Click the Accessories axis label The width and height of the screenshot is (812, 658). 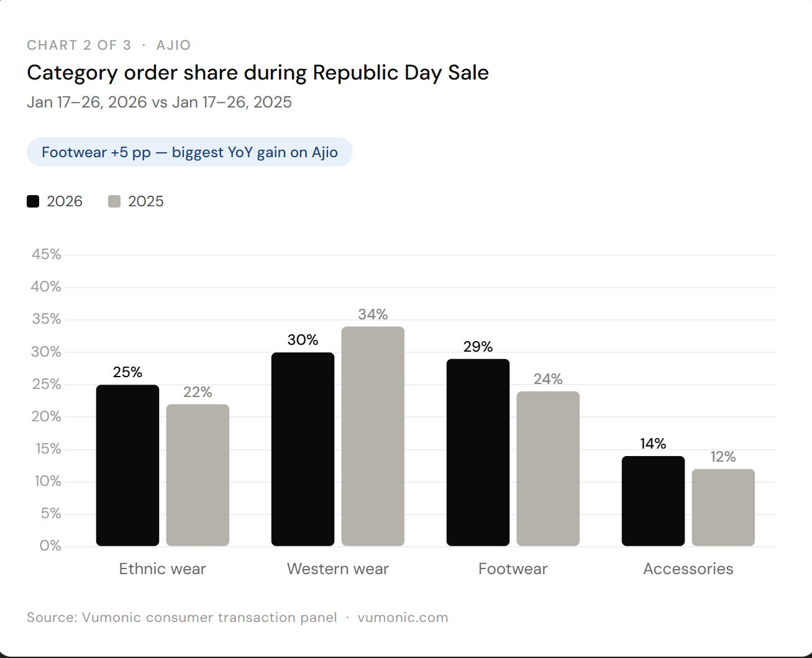point(688,569)
